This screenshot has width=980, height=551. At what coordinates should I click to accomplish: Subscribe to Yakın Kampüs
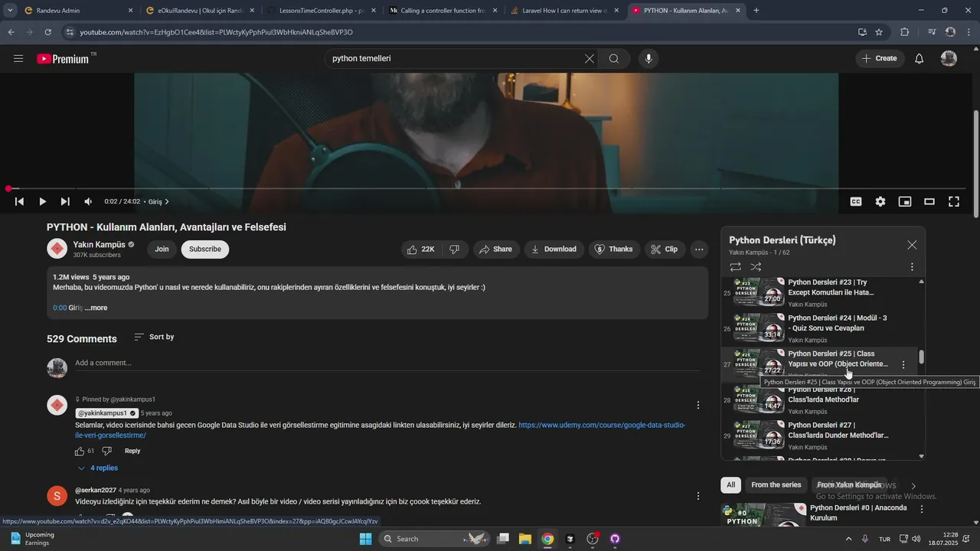click(x=205, y=249)
